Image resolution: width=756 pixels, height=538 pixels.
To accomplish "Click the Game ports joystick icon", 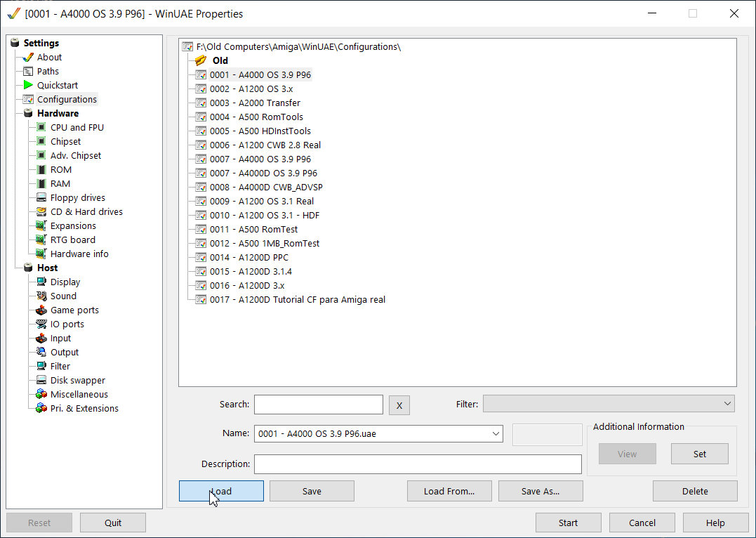I will click(x=41, y=310).
